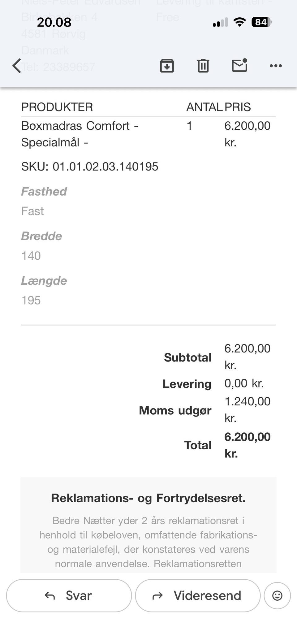Tap the Bredde value 140

pyautogui.click(x=31, y=256)
